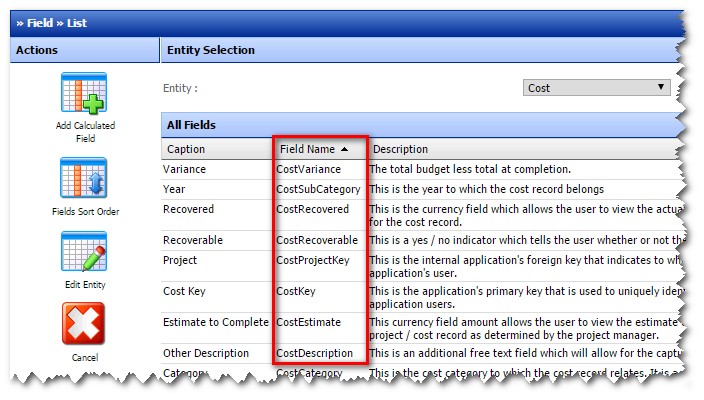
Task: Click the Add Calculated Field label
Action: point(85,132)
